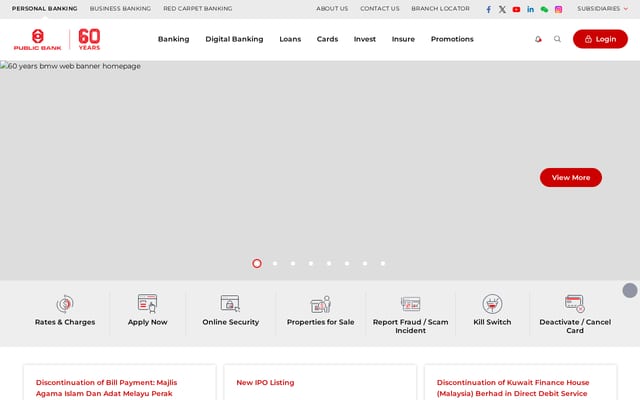Open the About Us link
This screenshot has width=640, height=400.
point(332,9)
